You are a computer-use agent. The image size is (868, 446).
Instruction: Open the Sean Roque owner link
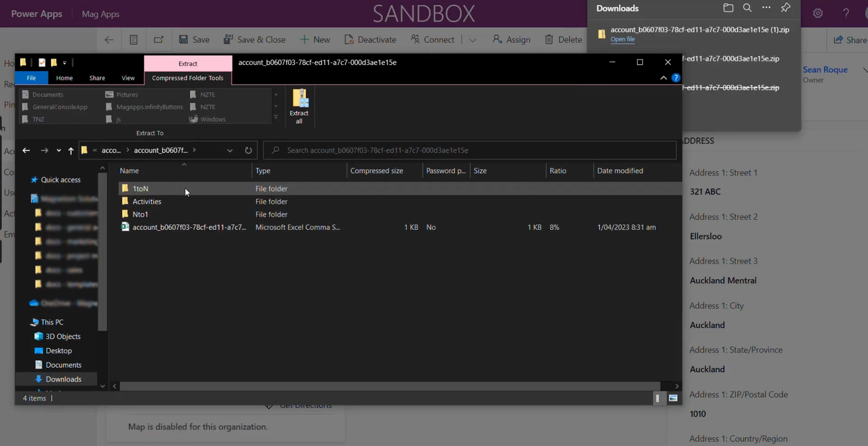pos(825,70)
